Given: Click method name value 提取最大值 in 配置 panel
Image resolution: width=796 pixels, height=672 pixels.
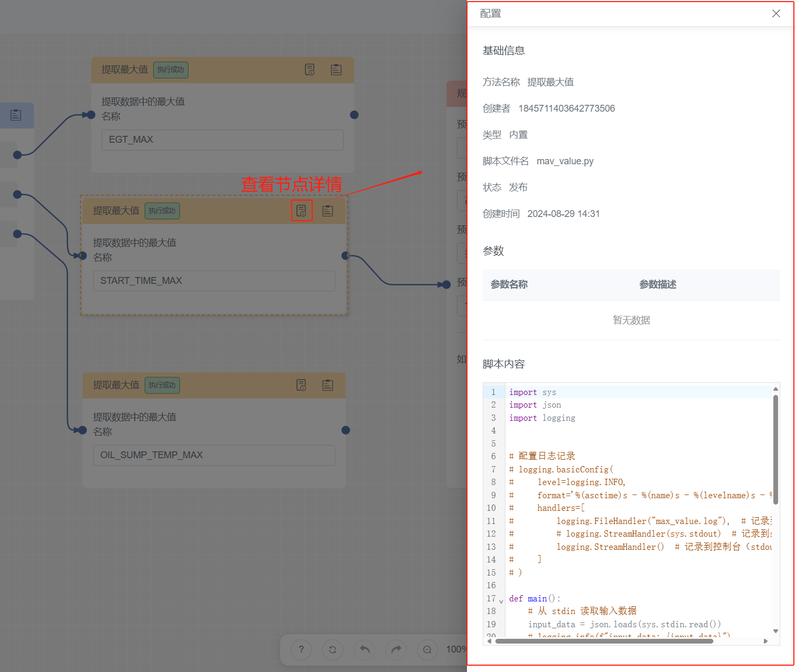Looking at the screenshot, I should click(x=551, y=82).
